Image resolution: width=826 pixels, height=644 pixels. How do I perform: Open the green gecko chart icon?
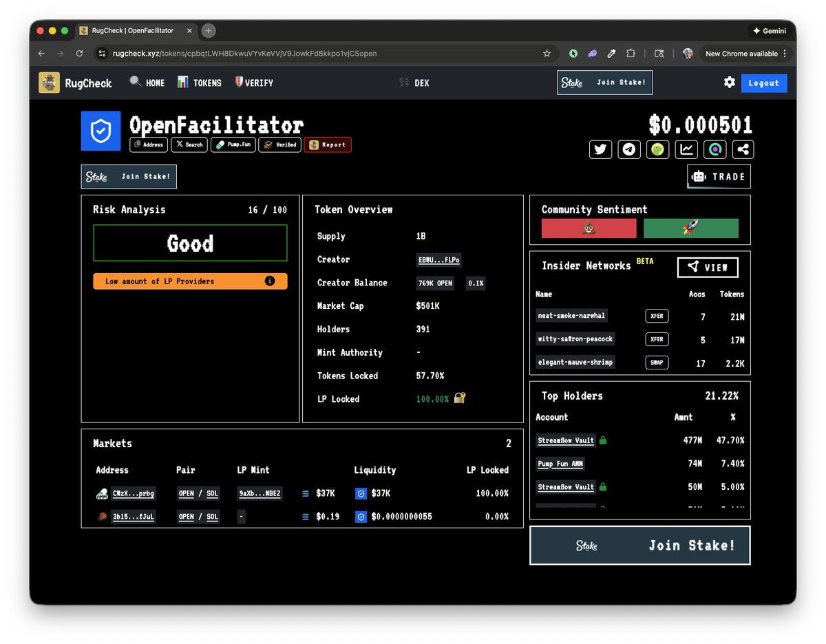coord(657,149)
